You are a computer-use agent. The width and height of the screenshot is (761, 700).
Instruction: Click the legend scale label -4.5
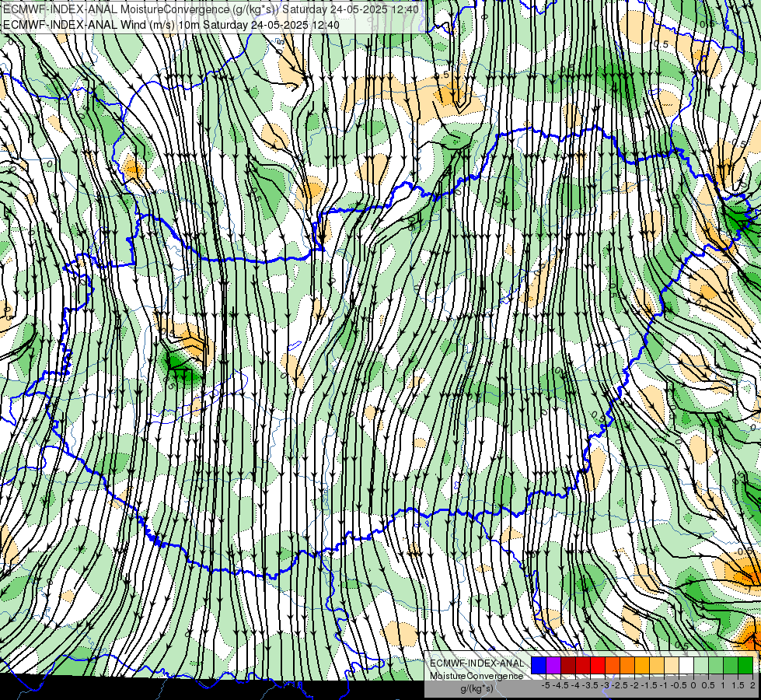coord(560,685)
